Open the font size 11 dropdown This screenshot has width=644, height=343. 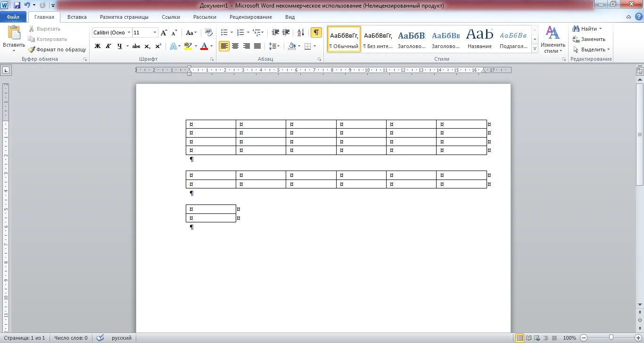click(x=155, y=33)
